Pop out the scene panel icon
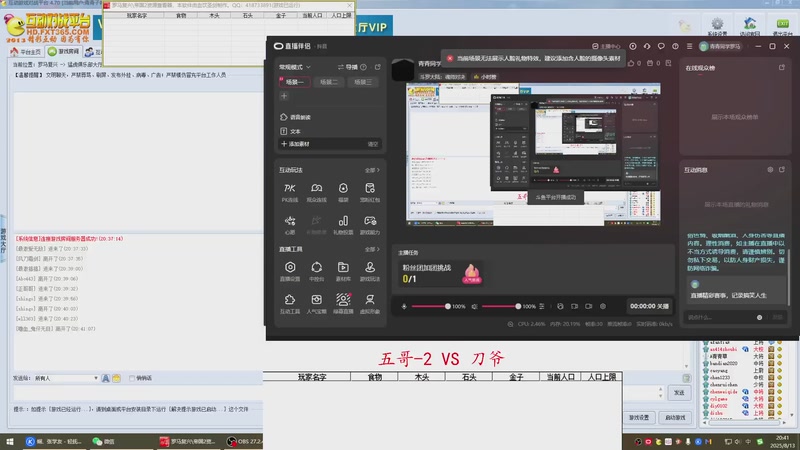Screen dimensions: 800x450 pos(378,67)
